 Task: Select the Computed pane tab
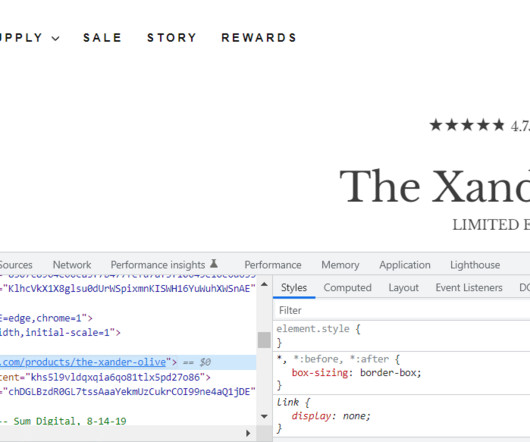coord(347,288)
